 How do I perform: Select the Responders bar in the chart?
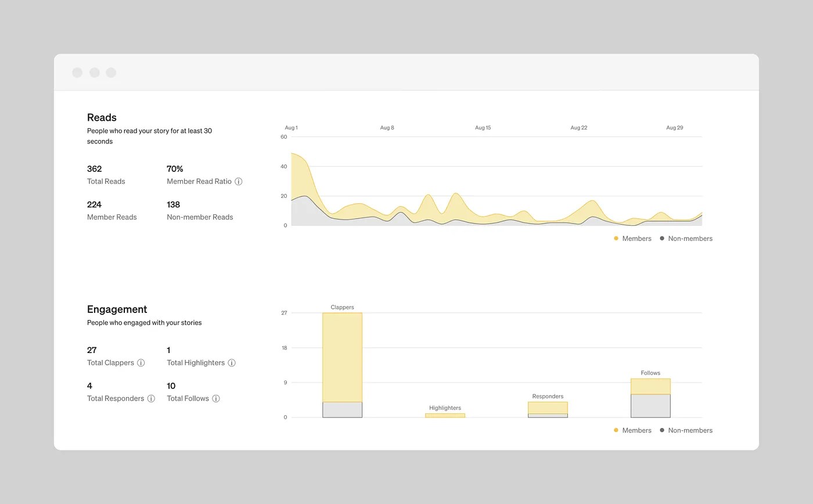[x=548, y=410]
